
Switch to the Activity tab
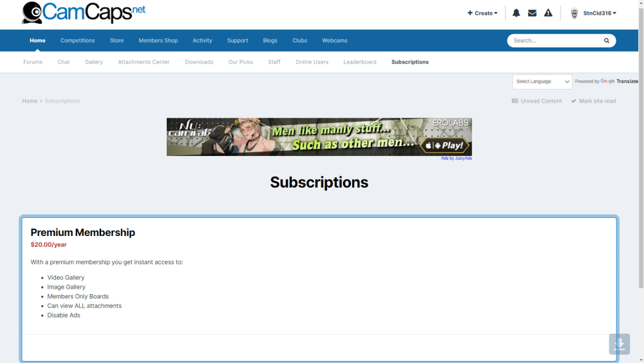click(x=202, y=40)
